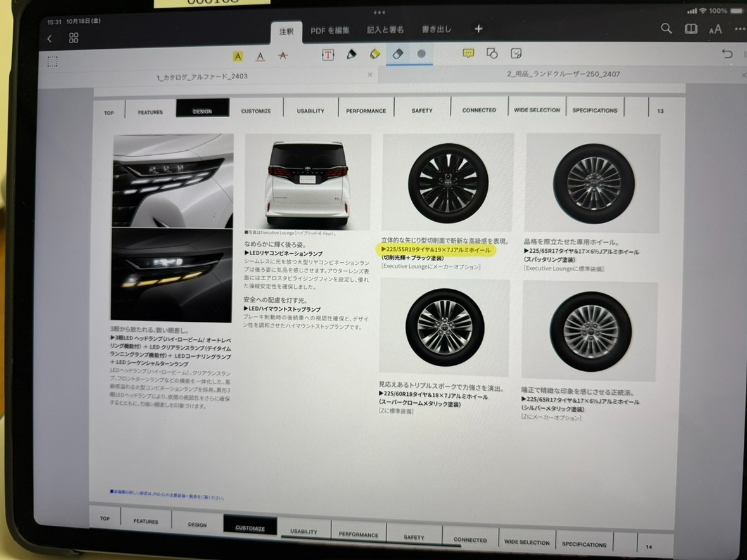747x560 pixels.
Task: Switch to the PDF を編集 tab
Action: pos(329,30)
